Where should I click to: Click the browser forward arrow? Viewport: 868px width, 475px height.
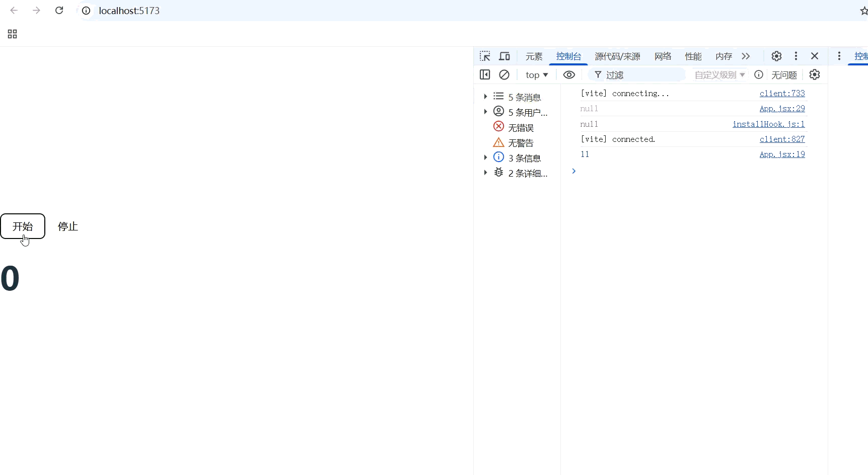(36, 11)
